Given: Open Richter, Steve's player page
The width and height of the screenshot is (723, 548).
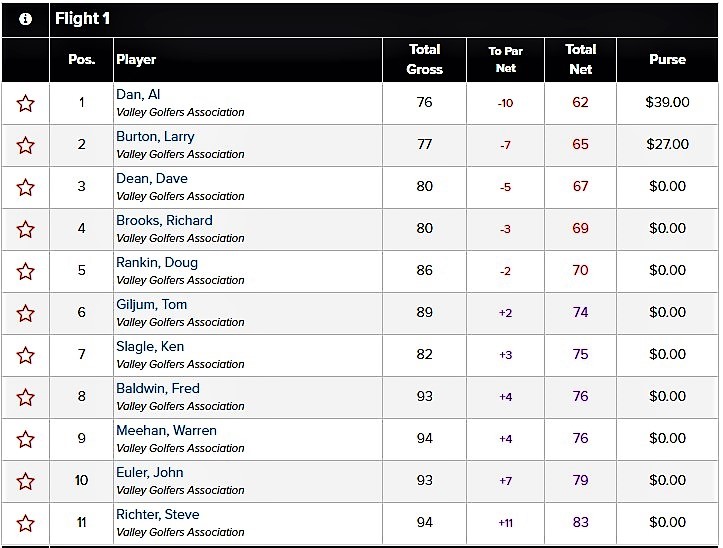Looking at the screenshot, I should pos(158,514).
